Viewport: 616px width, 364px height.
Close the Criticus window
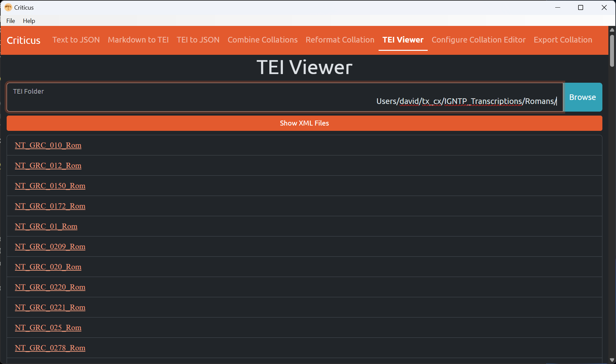pos(604,7)
